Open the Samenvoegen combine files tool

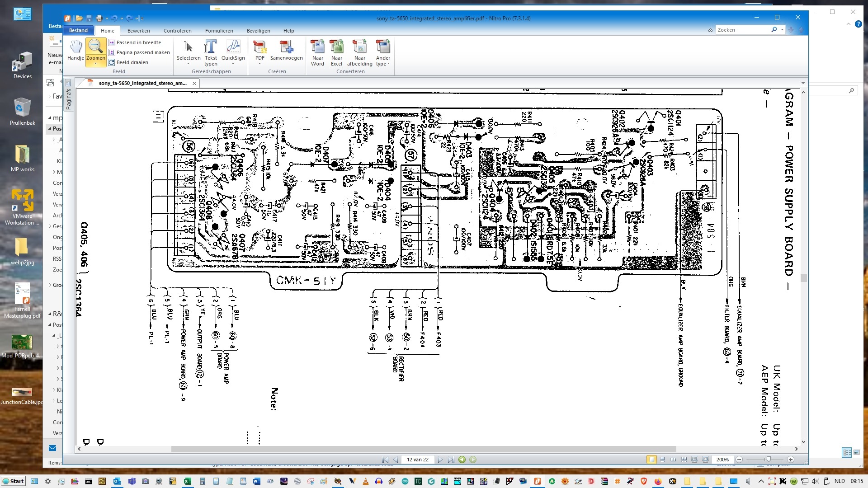pos(286,50)
